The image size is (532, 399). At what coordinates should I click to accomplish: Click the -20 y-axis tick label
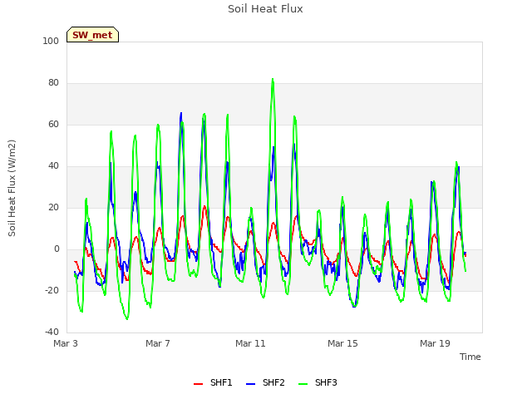(x=52, y=290)
